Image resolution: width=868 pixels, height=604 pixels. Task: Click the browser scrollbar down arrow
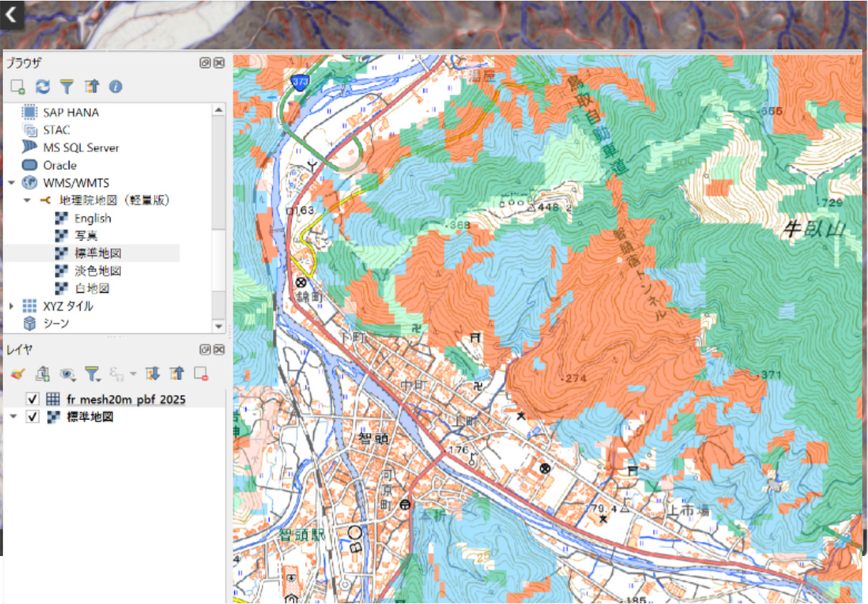219,326
